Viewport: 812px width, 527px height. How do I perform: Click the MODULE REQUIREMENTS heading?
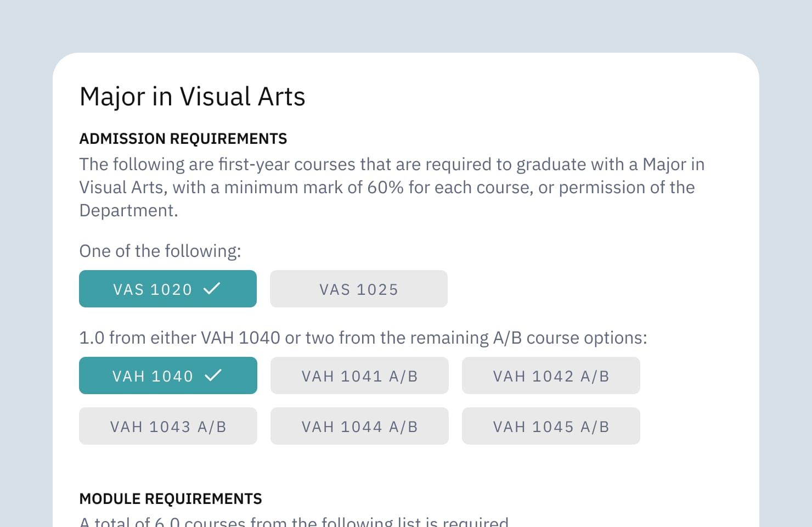170,498
